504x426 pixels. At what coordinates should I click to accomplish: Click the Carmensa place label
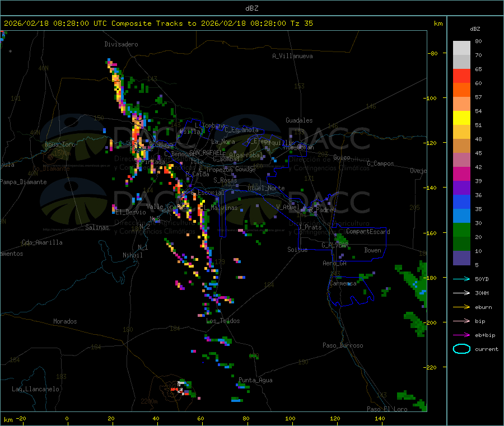coord(343,283)
